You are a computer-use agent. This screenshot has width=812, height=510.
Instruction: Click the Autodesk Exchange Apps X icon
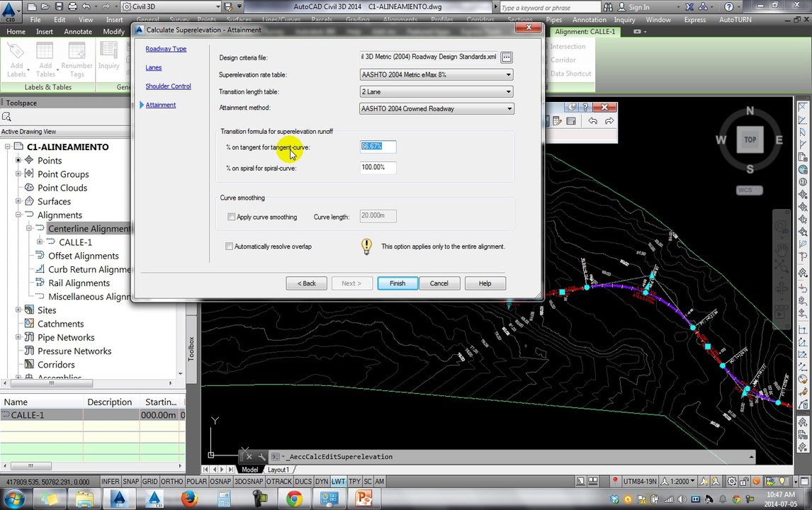[689, 7]
